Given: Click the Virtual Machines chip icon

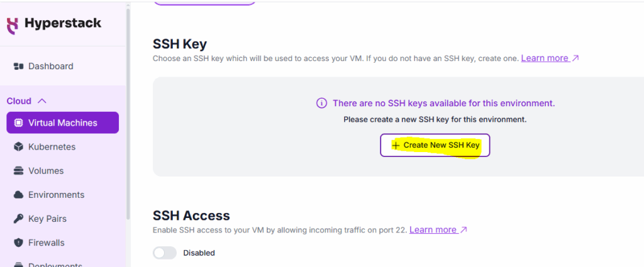Looking at the screenshot, I should (x=18, y=123).
